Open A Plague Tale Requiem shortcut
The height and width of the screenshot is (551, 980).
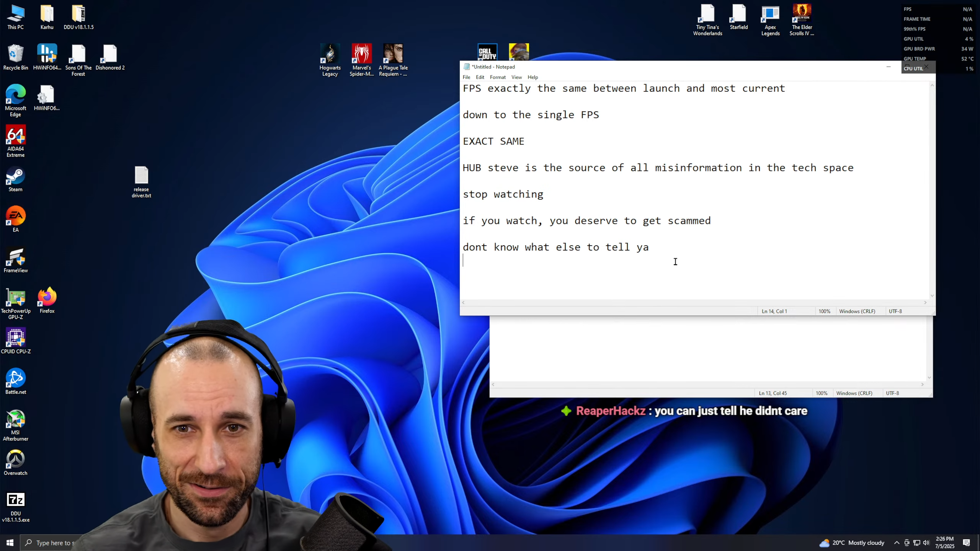[393, 60]
